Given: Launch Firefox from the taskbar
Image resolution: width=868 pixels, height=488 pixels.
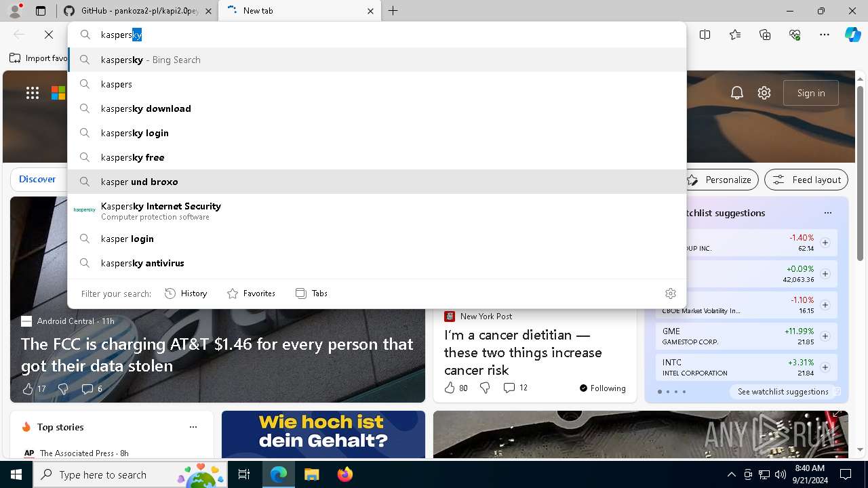Looking at the screenshot, I should (x=345, y=474).
